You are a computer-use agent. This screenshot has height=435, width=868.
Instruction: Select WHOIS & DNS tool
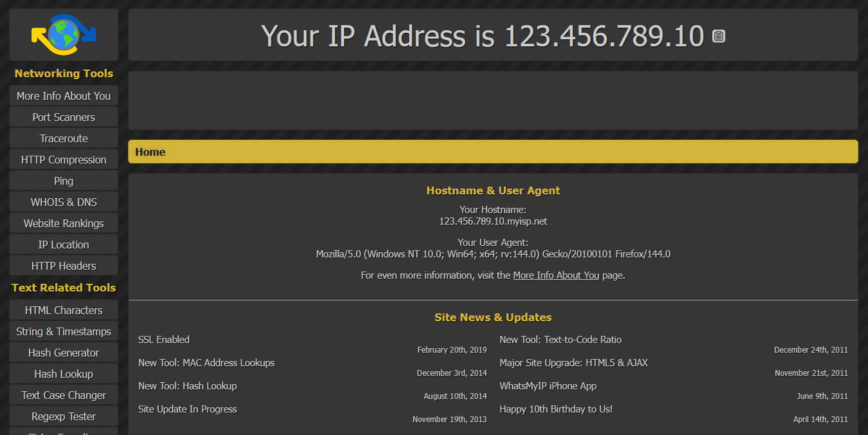tap(64, 202)
